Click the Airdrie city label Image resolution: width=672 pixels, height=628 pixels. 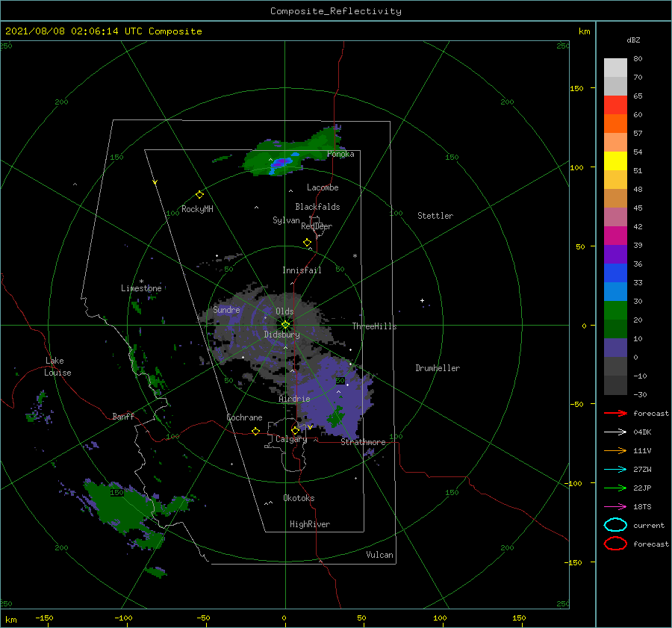pyautogui.click(x=294, y=399)
